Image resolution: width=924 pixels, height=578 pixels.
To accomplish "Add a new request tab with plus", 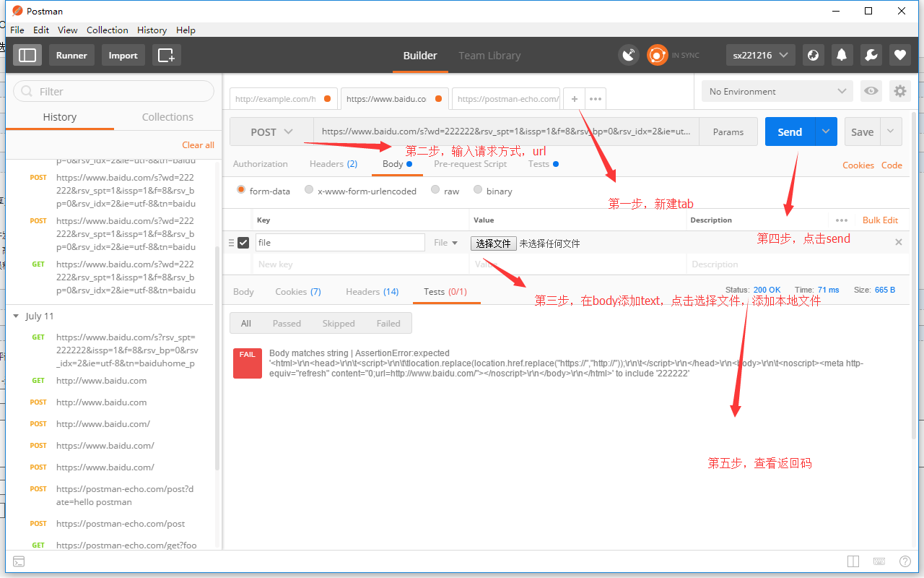I will tap(575, 99).
